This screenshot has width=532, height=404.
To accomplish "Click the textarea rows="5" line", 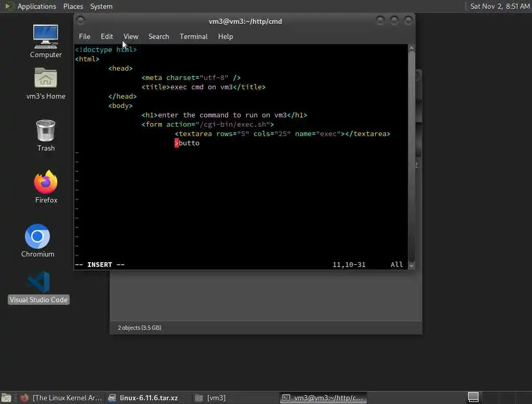I will coord(283,133).
